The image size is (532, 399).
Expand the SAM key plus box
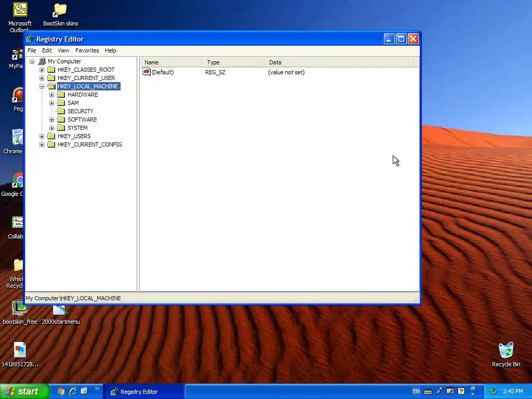coord(51,103)
